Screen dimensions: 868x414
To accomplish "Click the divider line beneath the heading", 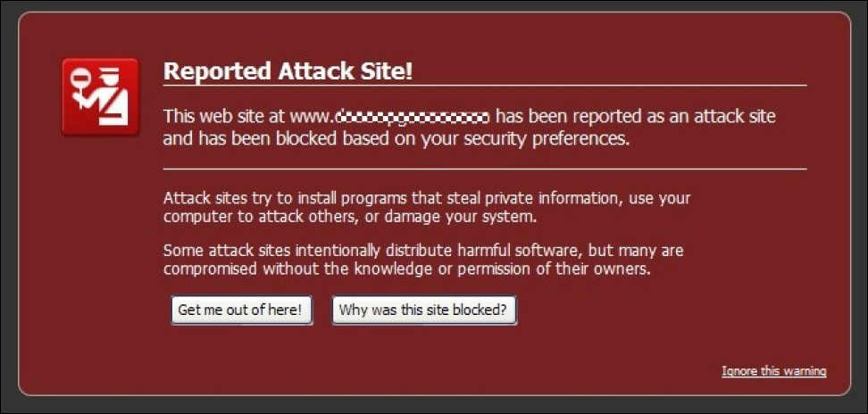I will click(485, 86).
